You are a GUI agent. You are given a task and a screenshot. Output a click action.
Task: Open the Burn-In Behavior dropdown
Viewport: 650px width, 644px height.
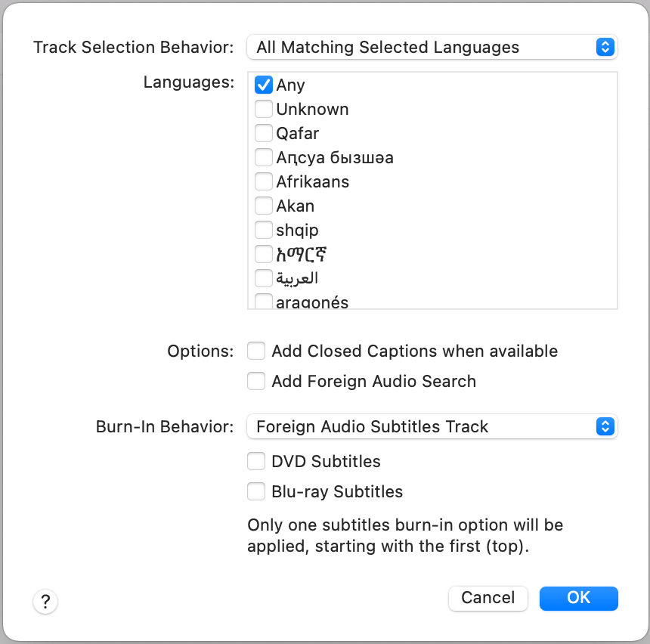coord(432,426)
